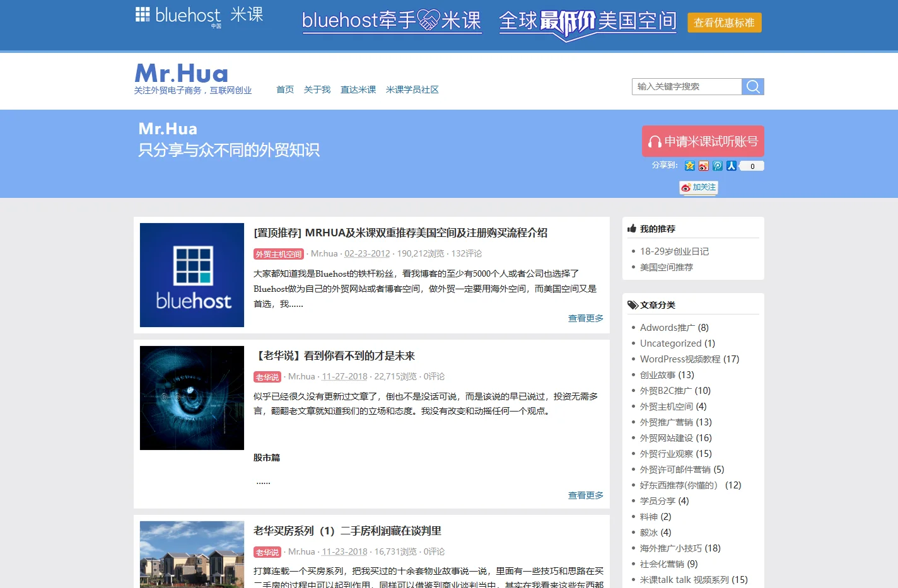Click the share count bubble showing 0
Image resolution: width=898 pixels, height=588 pixels.
pos(752,166)
